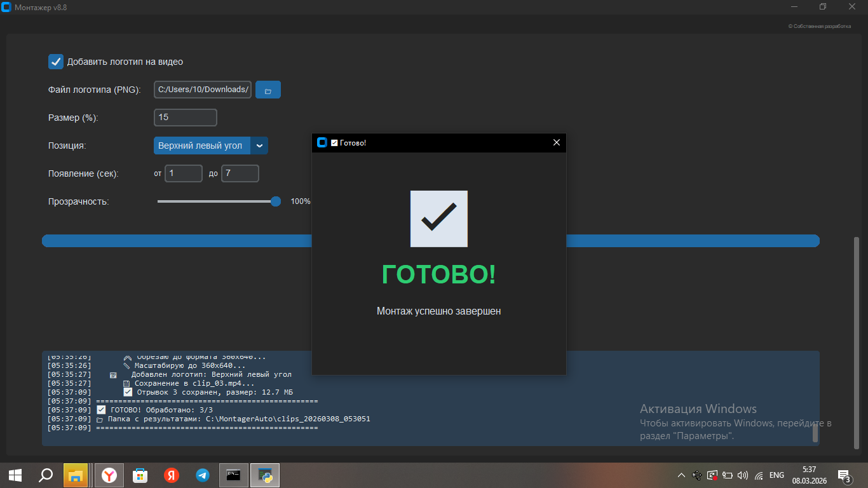Viewport: 868px width, 488px height.
Task: Open the volume control in system tray
Action: 742,475
